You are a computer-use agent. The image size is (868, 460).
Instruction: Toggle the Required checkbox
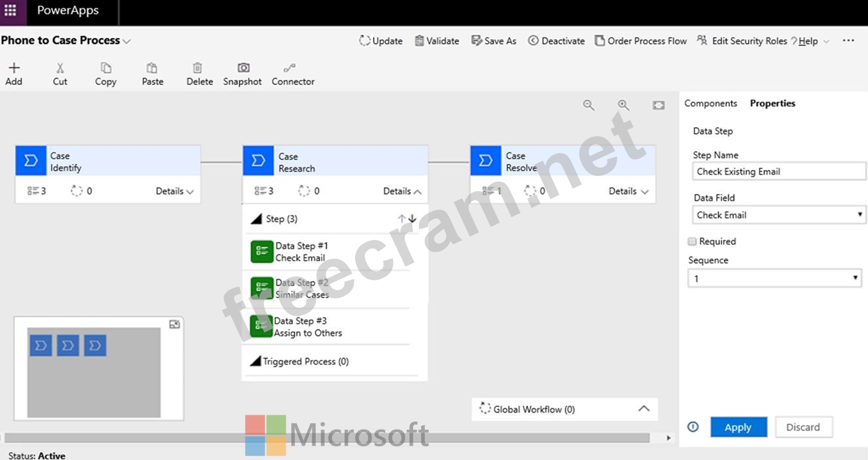[x=692, y=241]
